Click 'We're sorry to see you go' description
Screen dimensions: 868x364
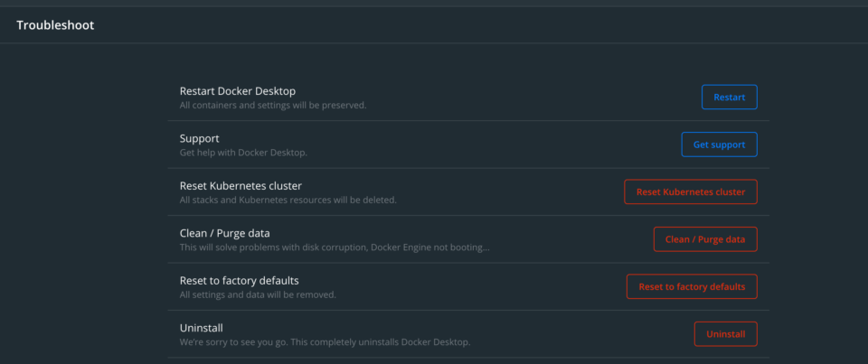pyautogui.click(x=325, y=342)
